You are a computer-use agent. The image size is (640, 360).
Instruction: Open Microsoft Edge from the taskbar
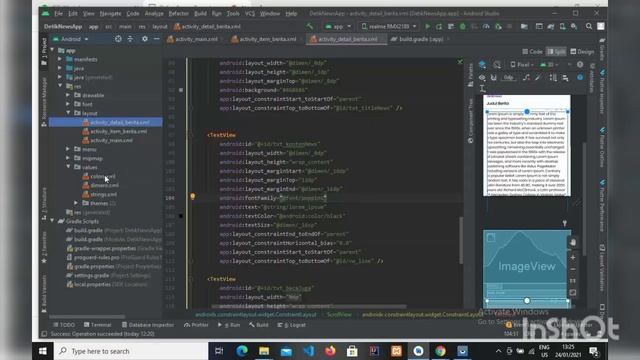242,351
